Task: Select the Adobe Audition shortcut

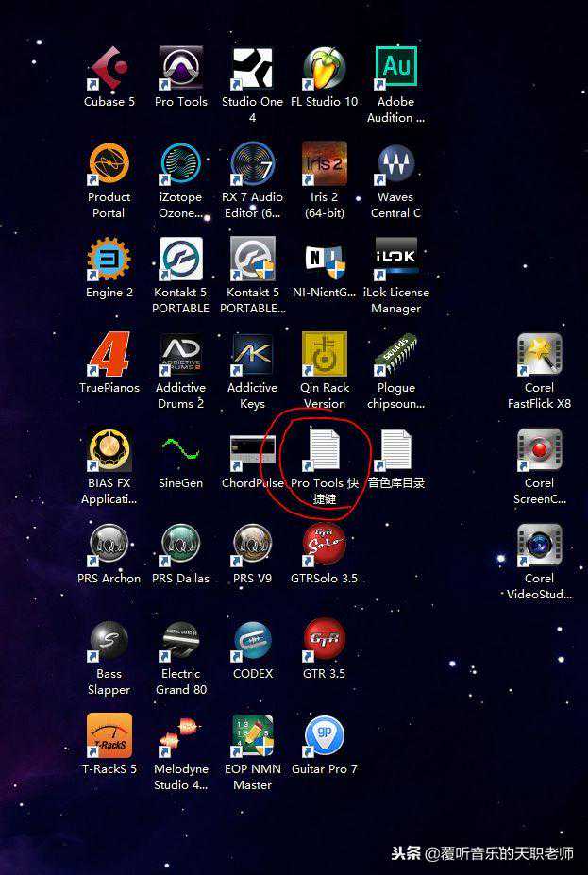Action: [x=395, y=70]
